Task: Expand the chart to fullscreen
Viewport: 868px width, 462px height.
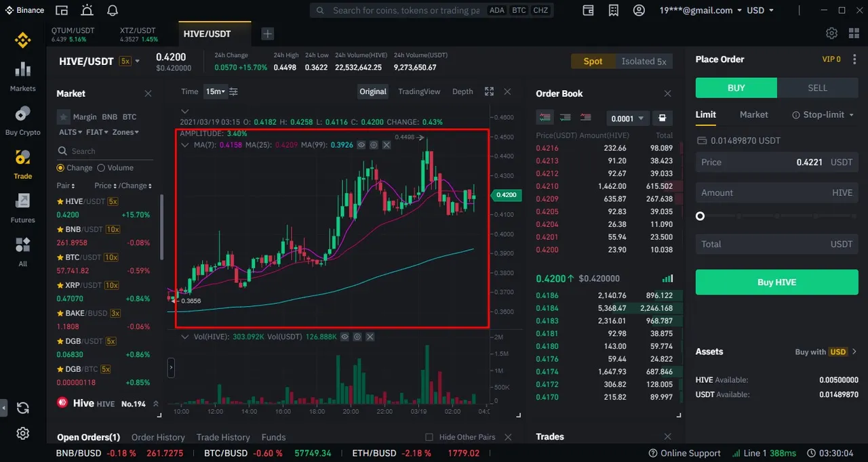Action: coord(490,91)
